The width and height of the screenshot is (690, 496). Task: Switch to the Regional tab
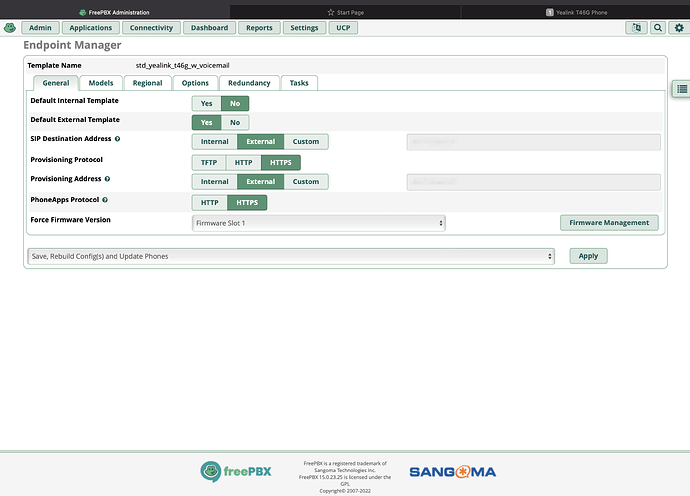(147, 83)
